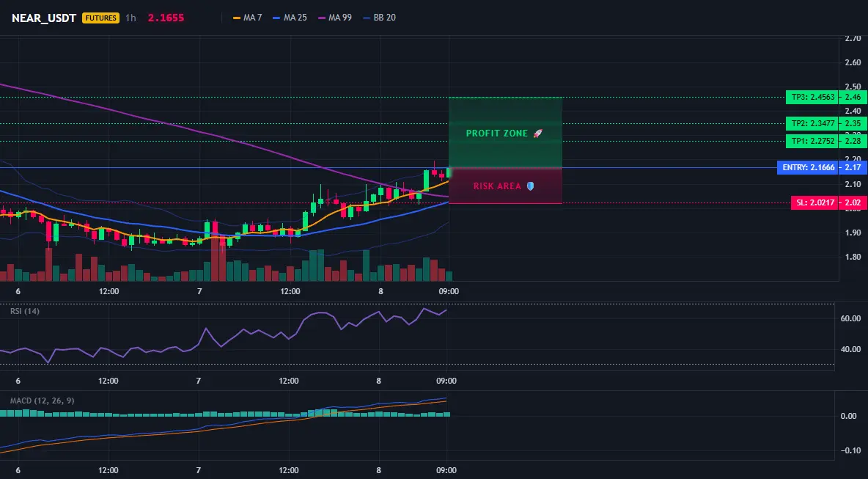Select the 1h timeframe label
This screenshot has height=479, width=868.
point(130,18)
